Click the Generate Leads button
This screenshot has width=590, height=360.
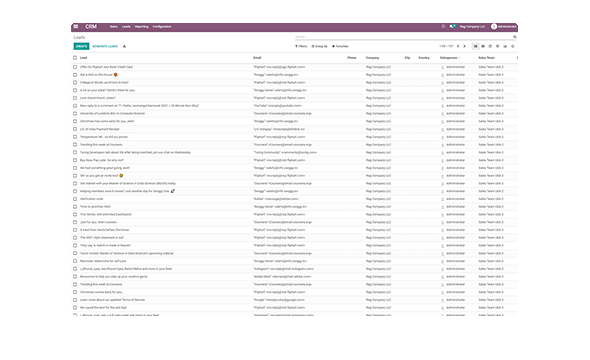point(105,46)
